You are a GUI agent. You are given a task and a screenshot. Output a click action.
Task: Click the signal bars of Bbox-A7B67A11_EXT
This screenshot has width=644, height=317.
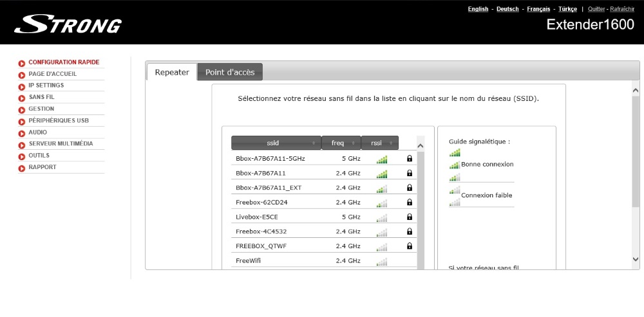[381, 188]
